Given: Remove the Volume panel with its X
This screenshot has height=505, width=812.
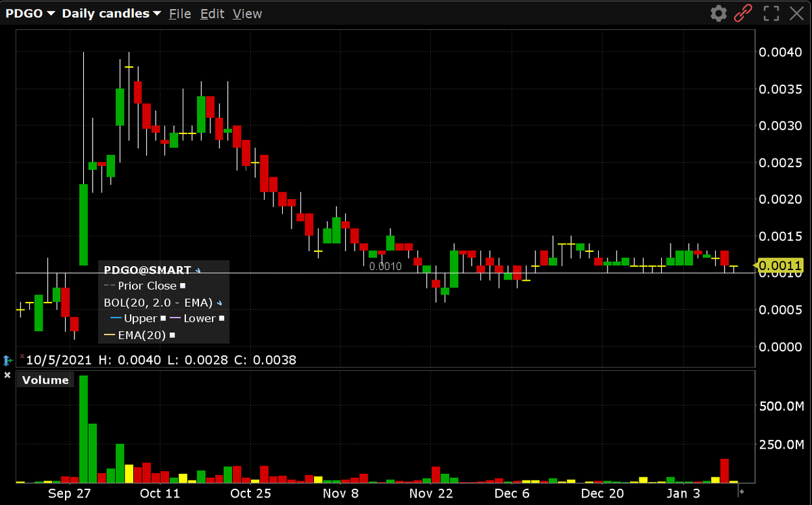Looking at the screenshot, I should [x=7, y=374].
